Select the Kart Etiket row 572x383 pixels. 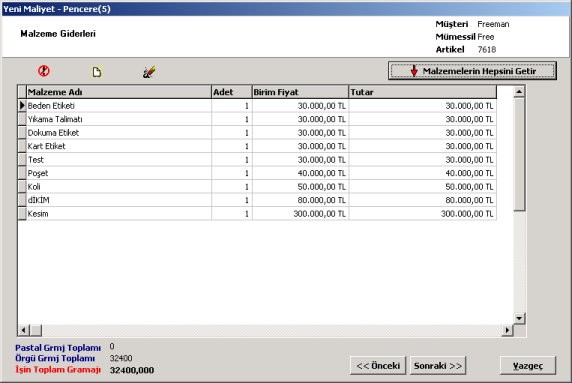[257, 146]
